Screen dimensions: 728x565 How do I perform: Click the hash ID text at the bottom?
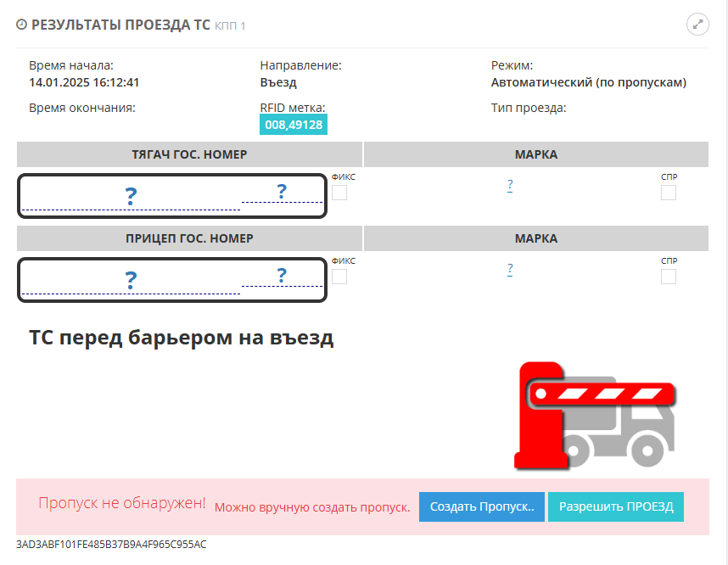pos(111,545)
